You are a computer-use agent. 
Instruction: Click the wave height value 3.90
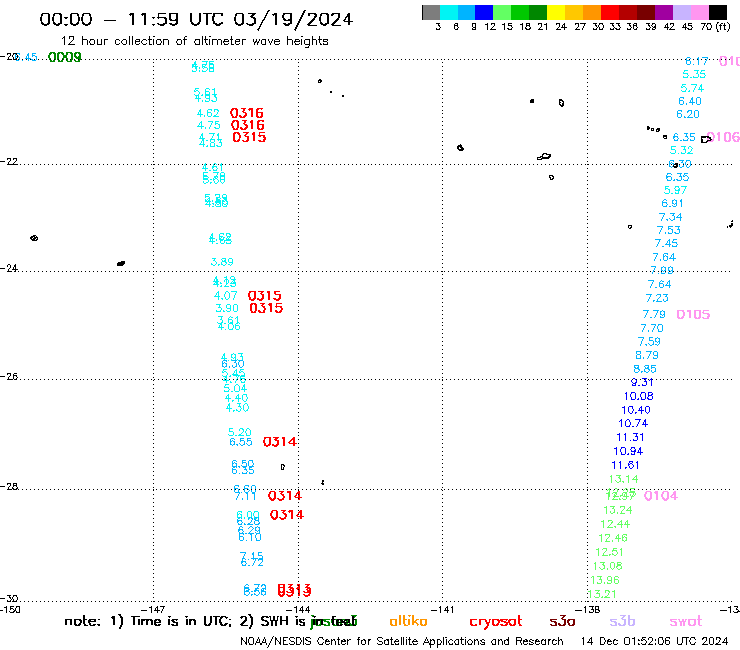227,308
